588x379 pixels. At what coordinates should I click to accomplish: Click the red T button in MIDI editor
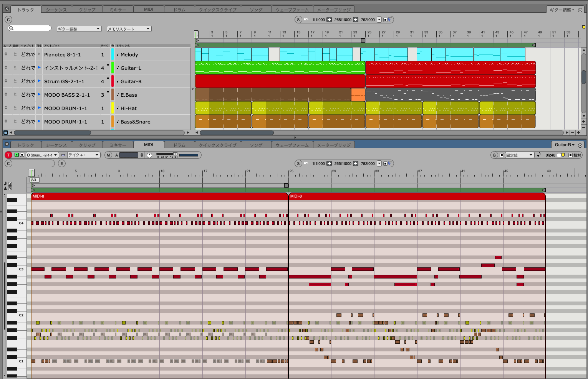[8, 155]
